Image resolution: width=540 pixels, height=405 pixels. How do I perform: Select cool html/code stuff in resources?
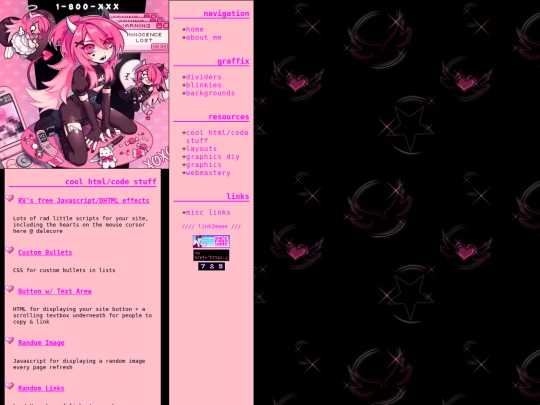click(x=217, y=136)
